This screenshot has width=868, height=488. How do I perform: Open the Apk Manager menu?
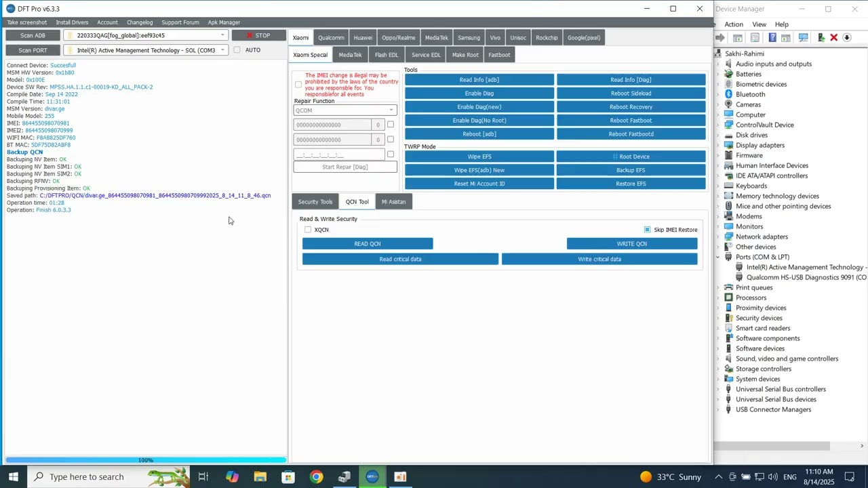tap(224, 22)
